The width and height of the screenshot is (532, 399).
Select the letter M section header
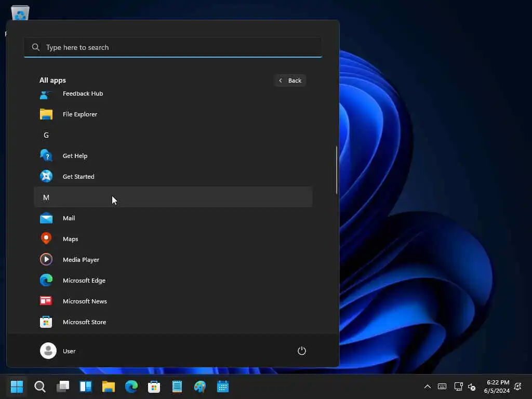click(173, 197)
